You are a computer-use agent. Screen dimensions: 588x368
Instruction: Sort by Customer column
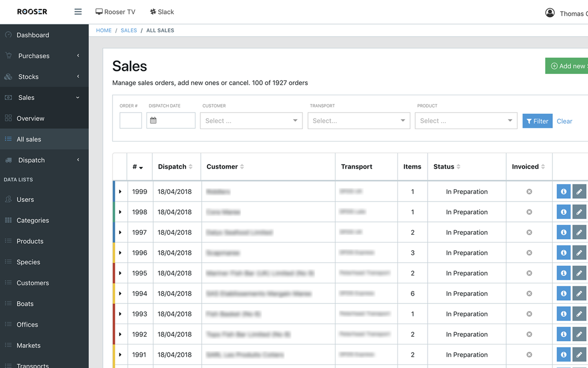225,166
